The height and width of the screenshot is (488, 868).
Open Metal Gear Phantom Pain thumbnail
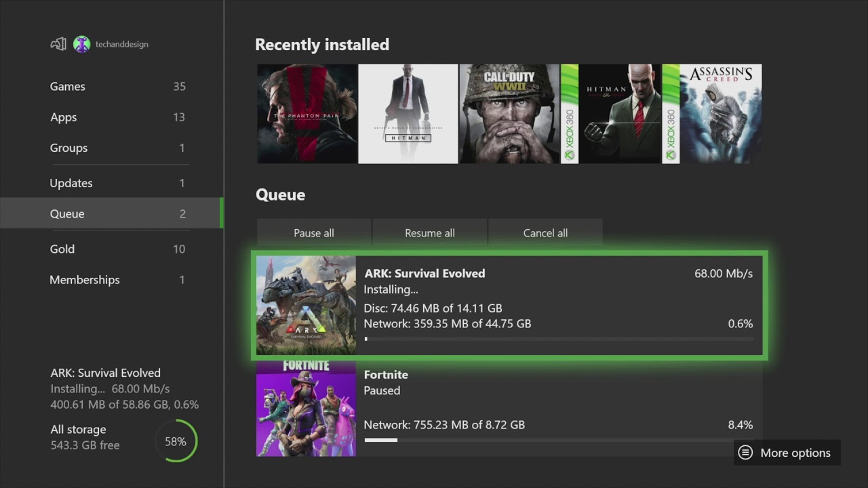point(307,114)
